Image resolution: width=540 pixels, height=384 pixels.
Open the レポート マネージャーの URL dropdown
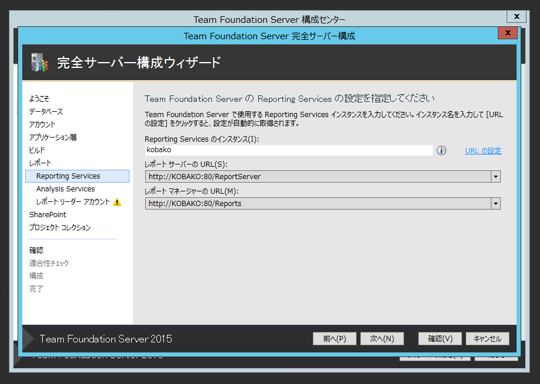(x=495, y=204)
